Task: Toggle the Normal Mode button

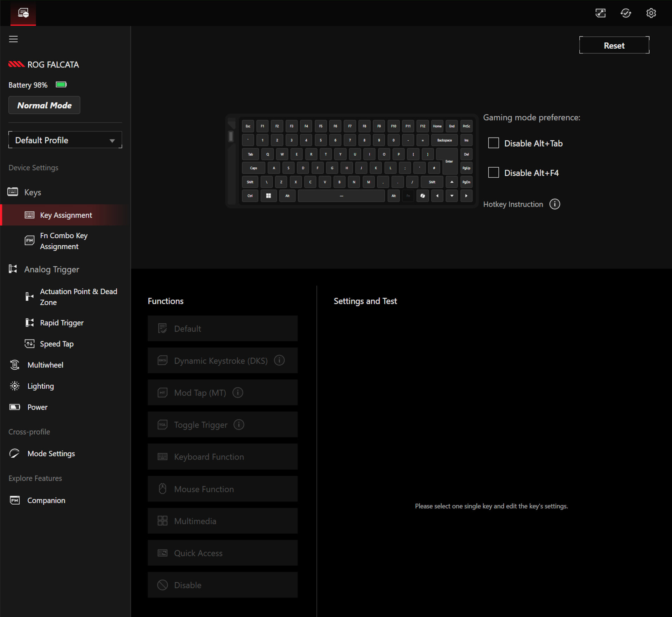Action: pyautogui.click(x=44, y=105)
